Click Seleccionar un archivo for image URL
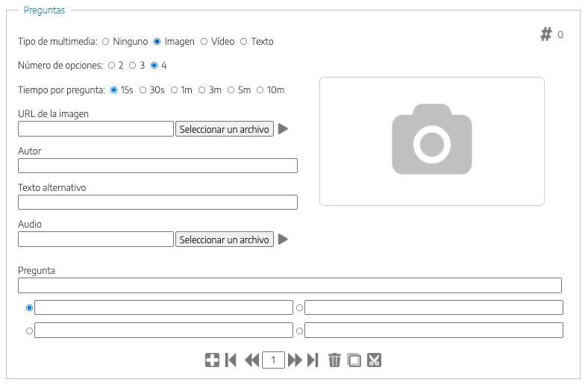 tap(224, 129)
